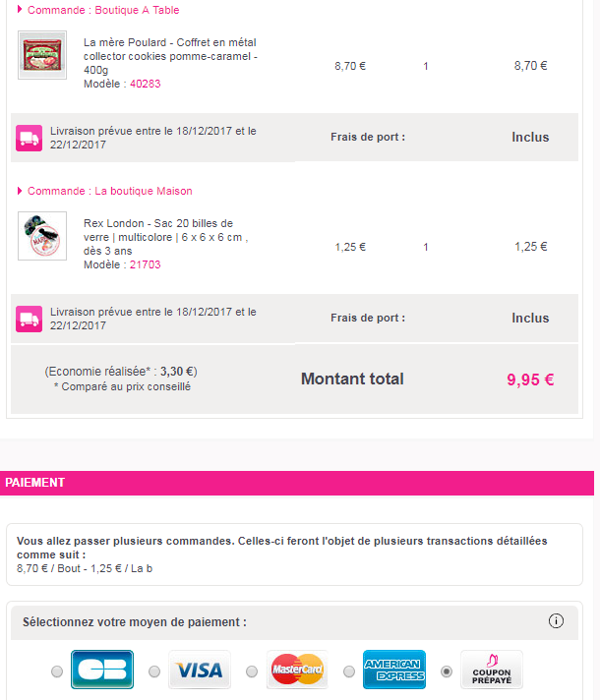This screenshot has width=600, height=700.
Task: Select the MasterCard radio button
Action: pos(252,671)
